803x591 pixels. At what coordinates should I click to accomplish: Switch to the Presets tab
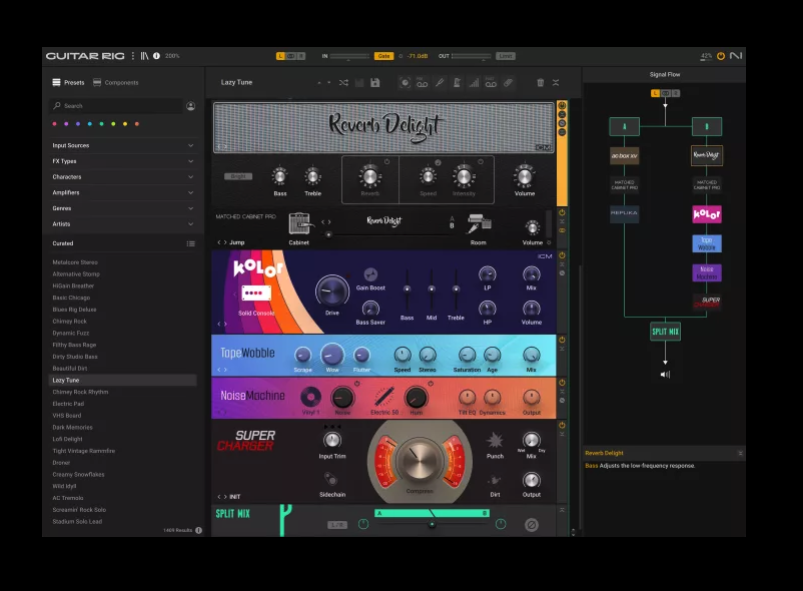point(68,82)
